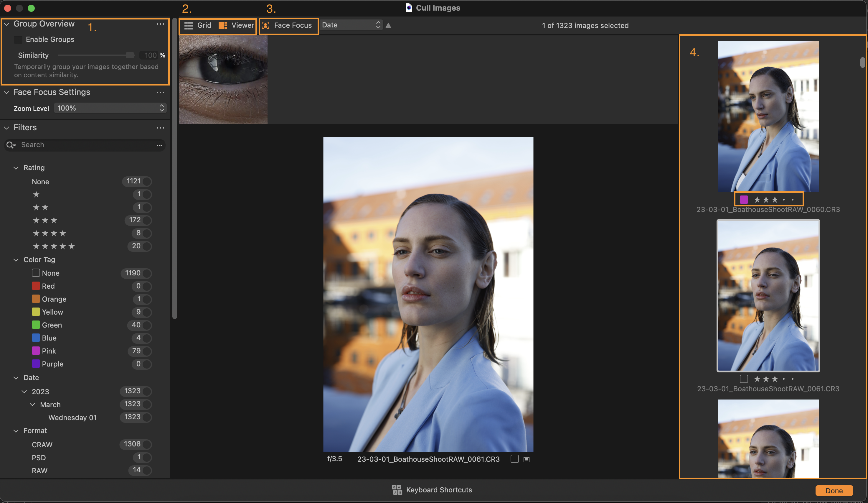Click the Cull Images title document icon
This screenshot has height=503, width=868.
pos(409,8)
